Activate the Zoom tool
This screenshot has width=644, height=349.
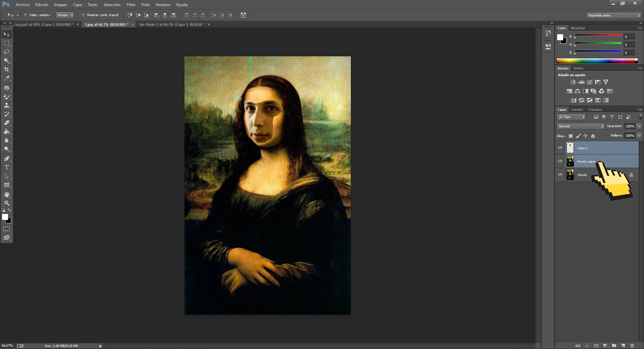point(7,203)
